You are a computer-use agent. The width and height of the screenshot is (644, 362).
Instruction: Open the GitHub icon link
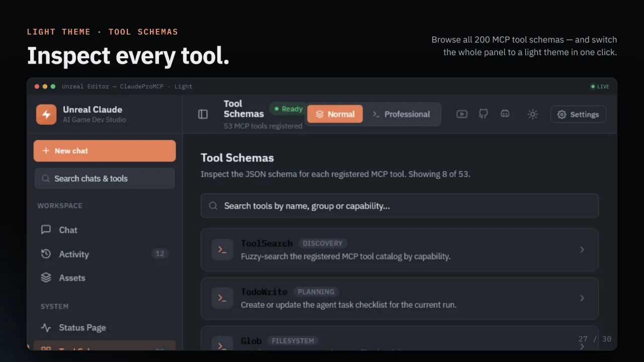point(484,114)
